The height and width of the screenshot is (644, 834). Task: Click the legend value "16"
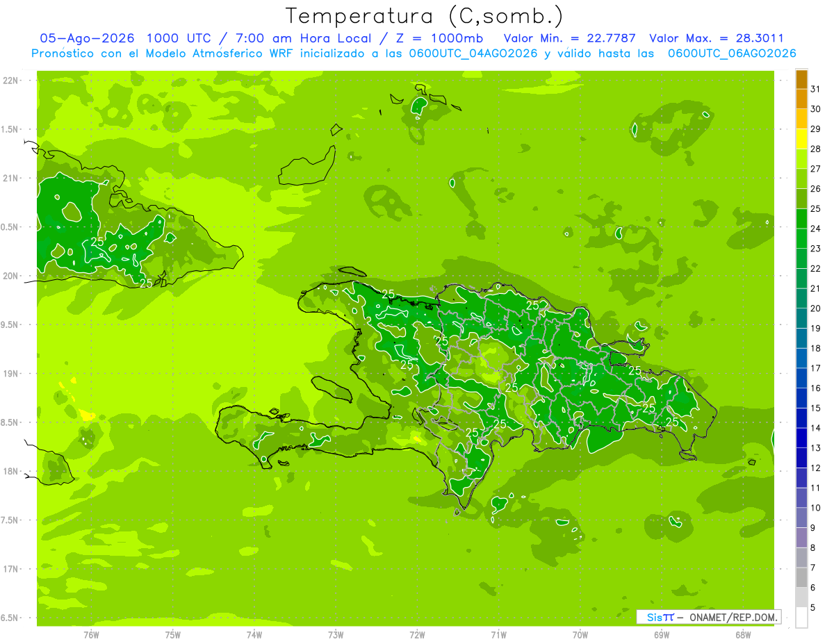815,388
